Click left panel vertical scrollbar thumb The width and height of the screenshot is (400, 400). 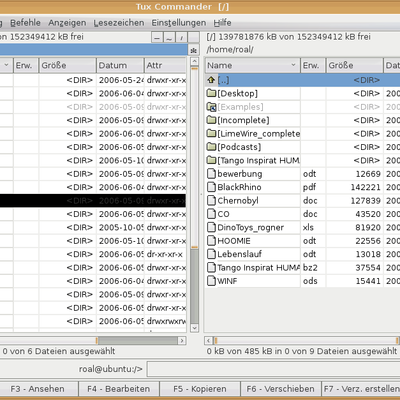click(194, 157)
